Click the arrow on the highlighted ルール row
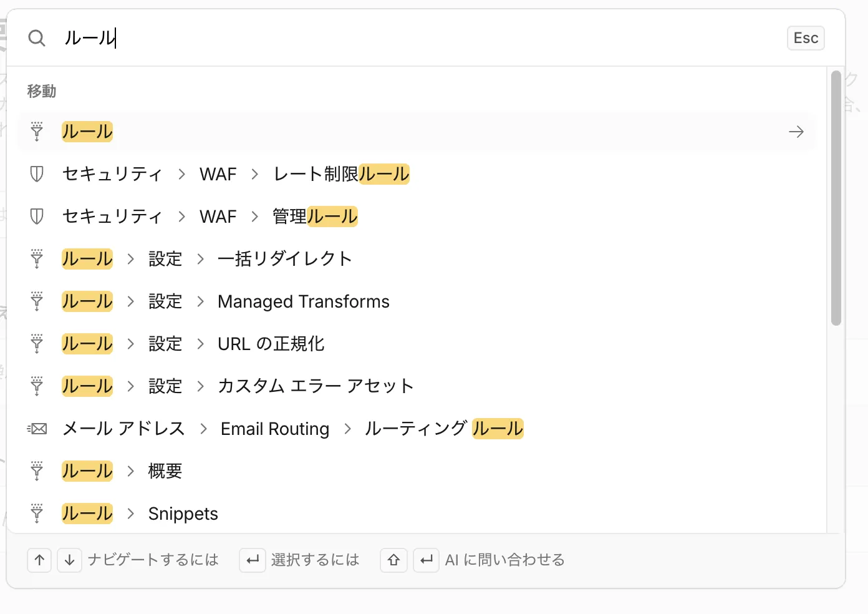Viewport: 868px width, 614px height. tap(796, 132)
